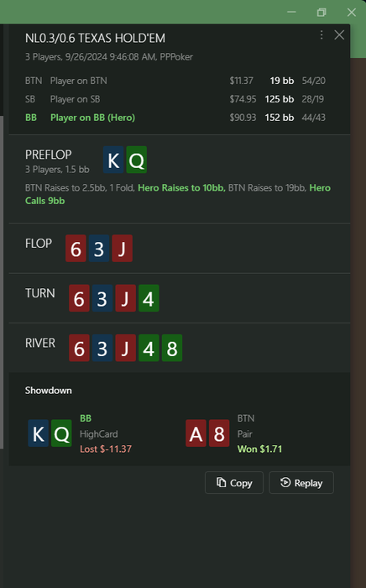The image size is (366, 588).
Task: Restore down the application window
Action: 322,12
